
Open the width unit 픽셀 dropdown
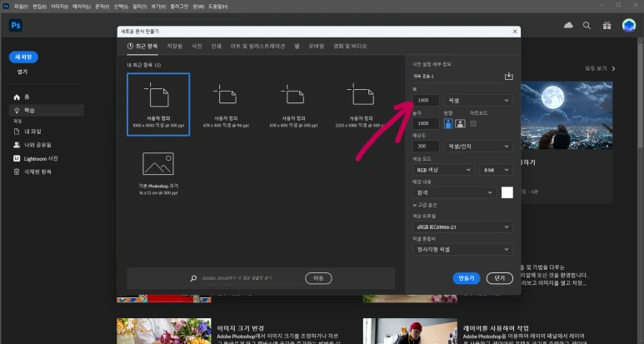point(478,101)
